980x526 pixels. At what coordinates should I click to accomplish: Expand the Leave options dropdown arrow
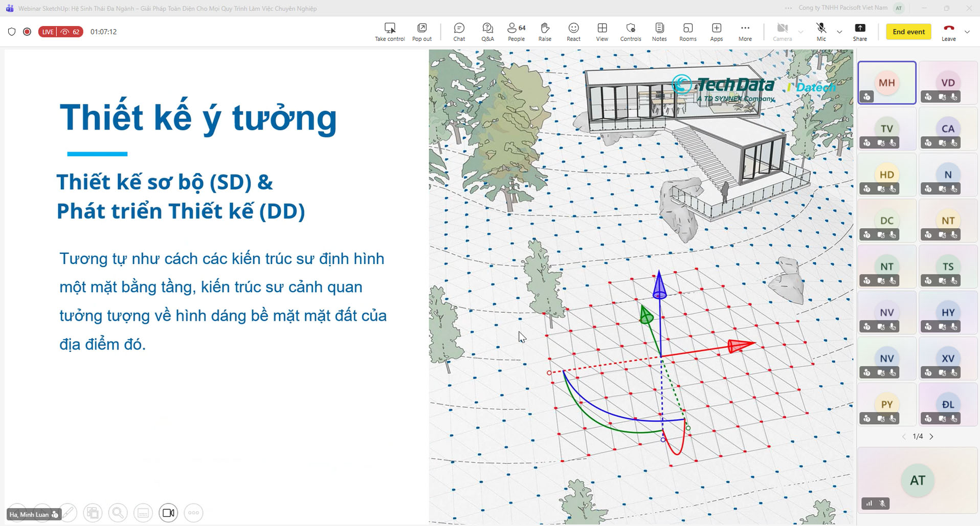967,32
